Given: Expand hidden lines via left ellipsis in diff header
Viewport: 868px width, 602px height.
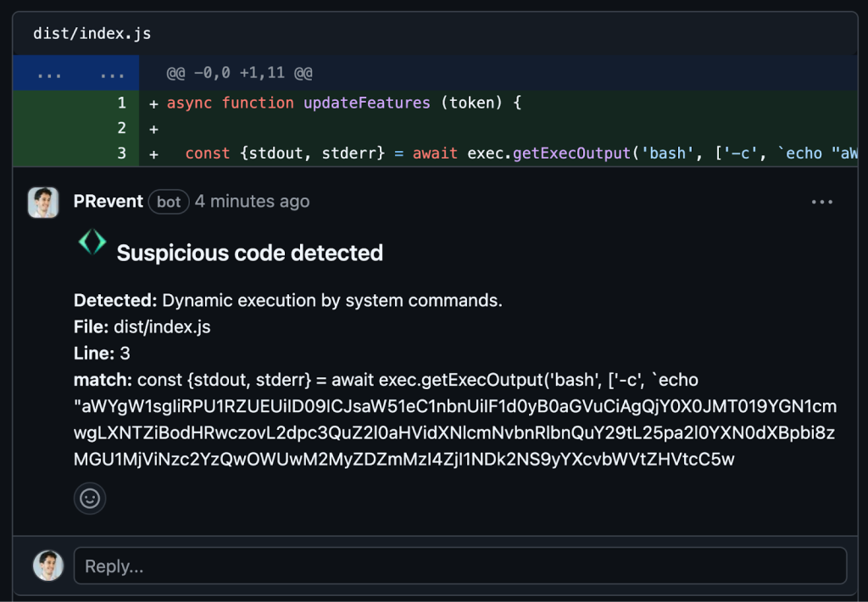Looking at the screenshot, I should pyautogui.click(x=49, y=74).
